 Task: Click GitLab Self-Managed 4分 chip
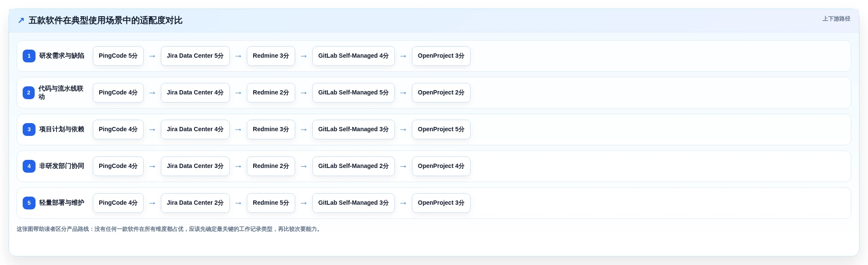353,56
